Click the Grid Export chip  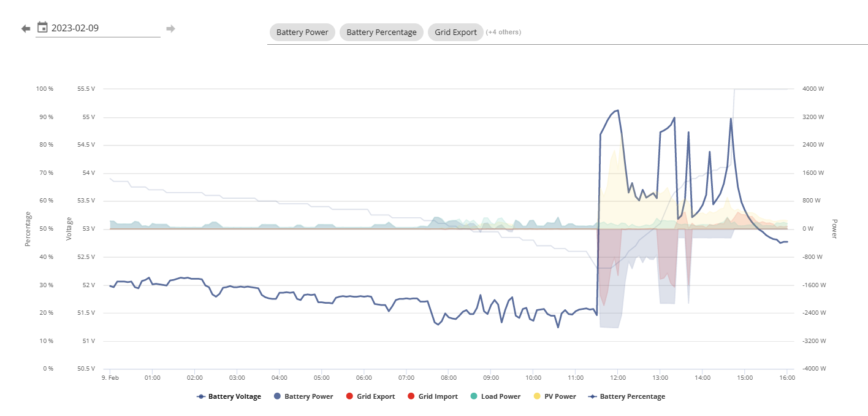455,33
